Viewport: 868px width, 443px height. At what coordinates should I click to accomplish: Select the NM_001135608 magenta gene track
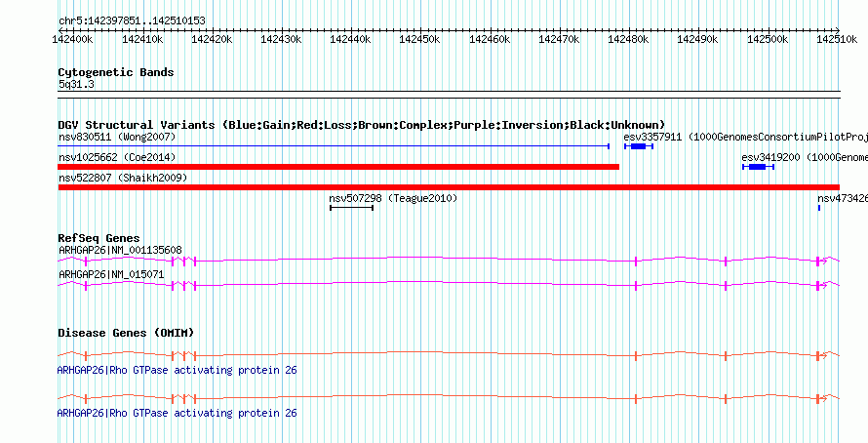[449, 261]
